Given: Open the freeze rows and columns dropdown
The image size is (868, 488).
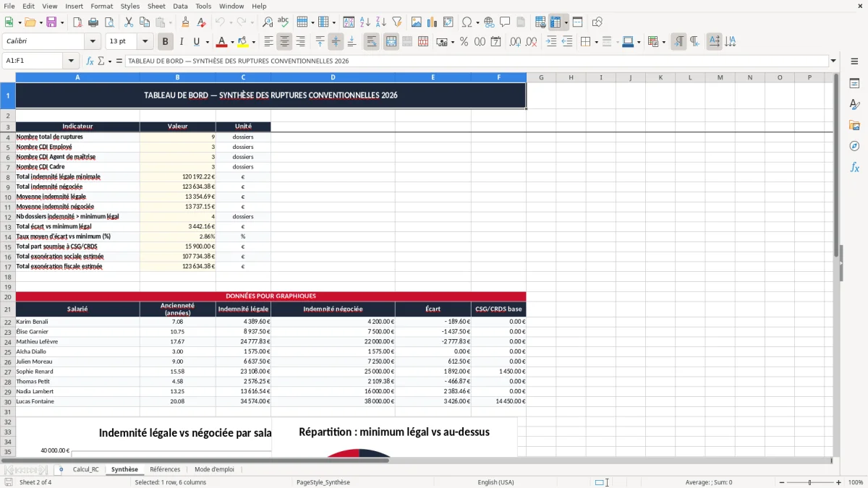Looking at the screenshot, I should click(x=566, y=22).
